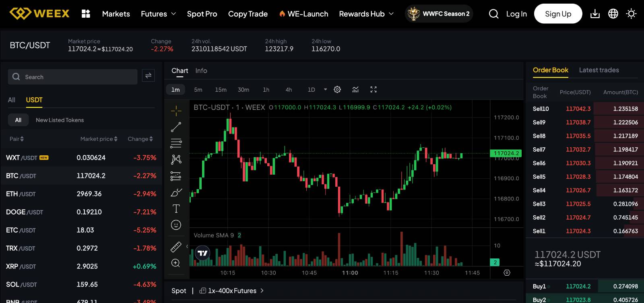Select the brush drawing tool
644x303 pixels.
(176, 192)
